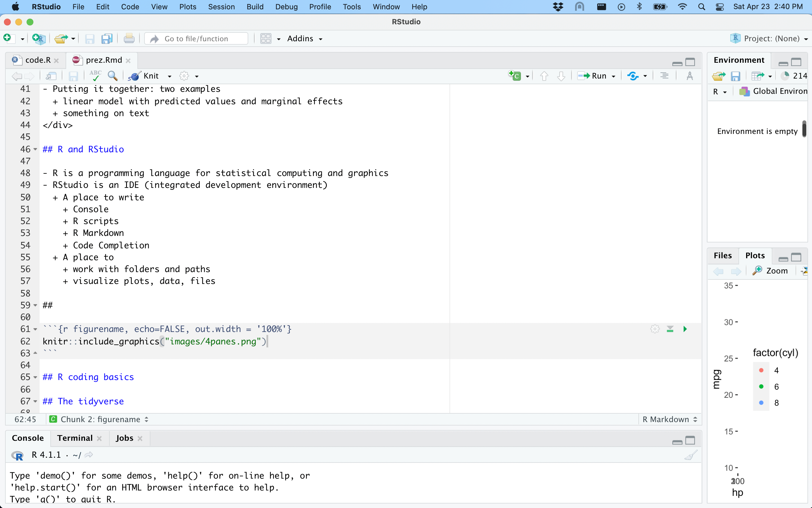812x508 pixels.
Task: Open the Global Environment selector
Action: coord(773,91)
